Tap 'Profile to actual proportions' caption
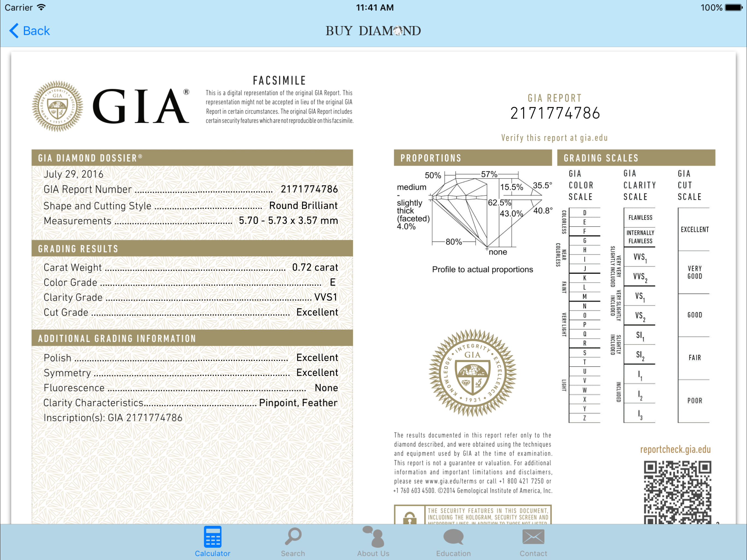 [483, 270]
